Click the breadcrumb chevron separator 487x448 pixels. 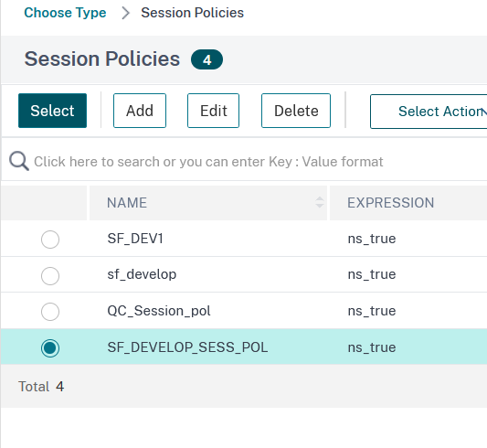pyautogui.click(x=125, y=13)
